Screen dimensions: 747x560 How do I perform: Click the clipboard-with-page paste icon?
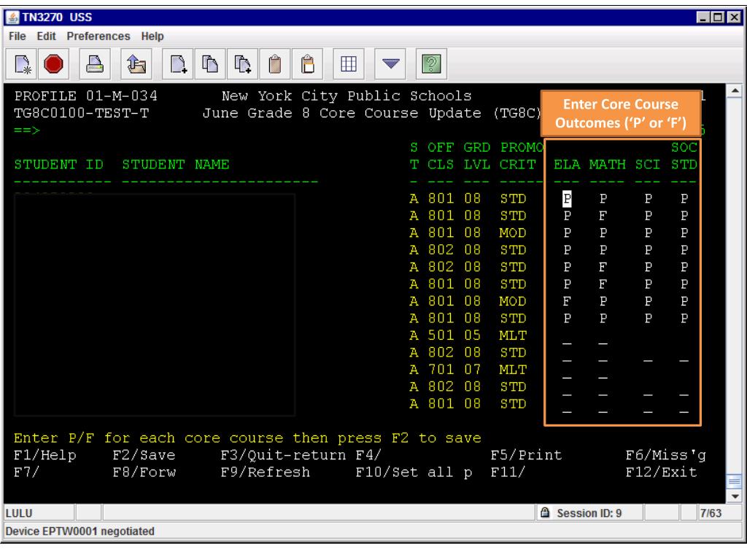tap(307, 64)
